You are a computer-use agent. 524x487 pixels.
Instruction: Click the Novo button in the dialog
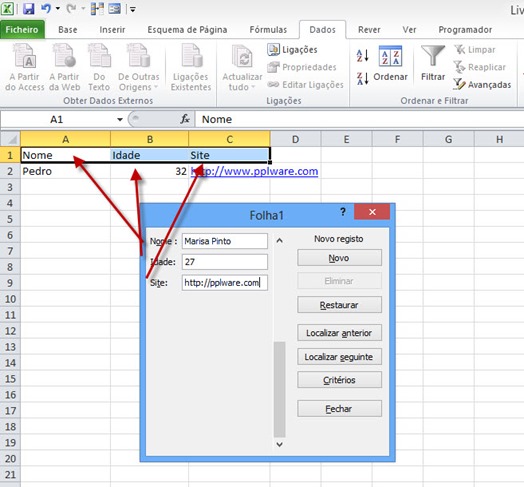[x=339, y=258]
